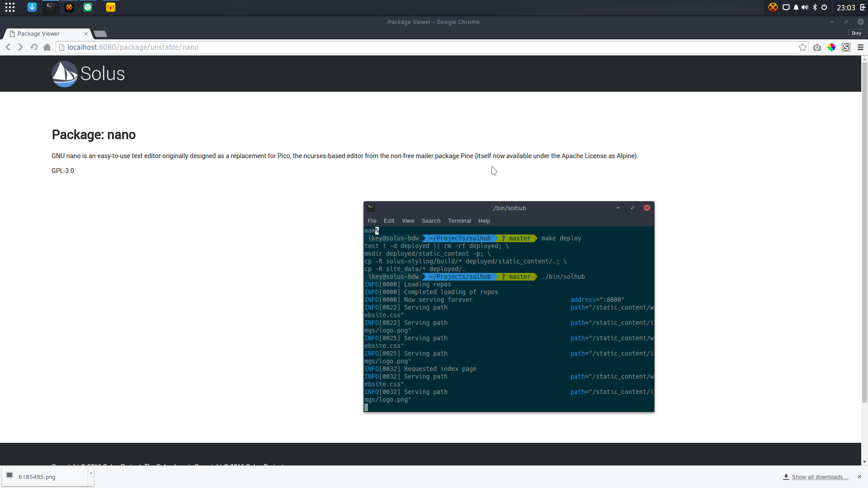This screenshot has height=488, width=868.
Task: Click the camera screenshot extension icon
Action: tap(817, 47)
